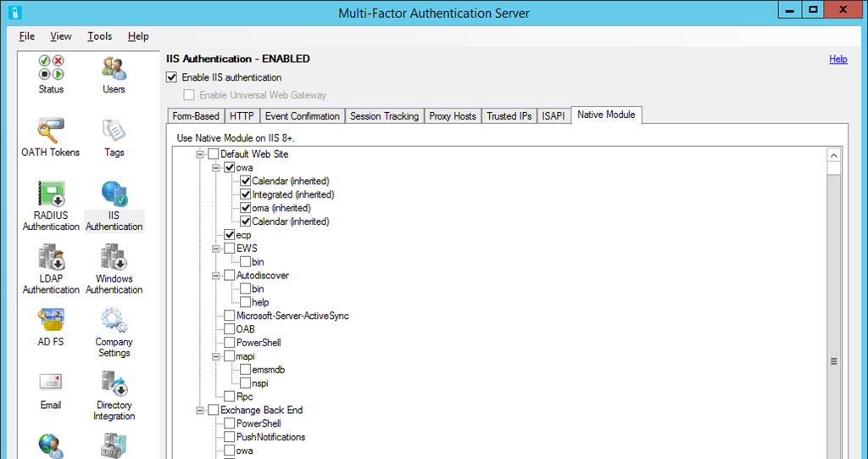The height and width of the screenshot is (459, 868).
Task: Open the Email section icon
Action: (x=50, y=390)
